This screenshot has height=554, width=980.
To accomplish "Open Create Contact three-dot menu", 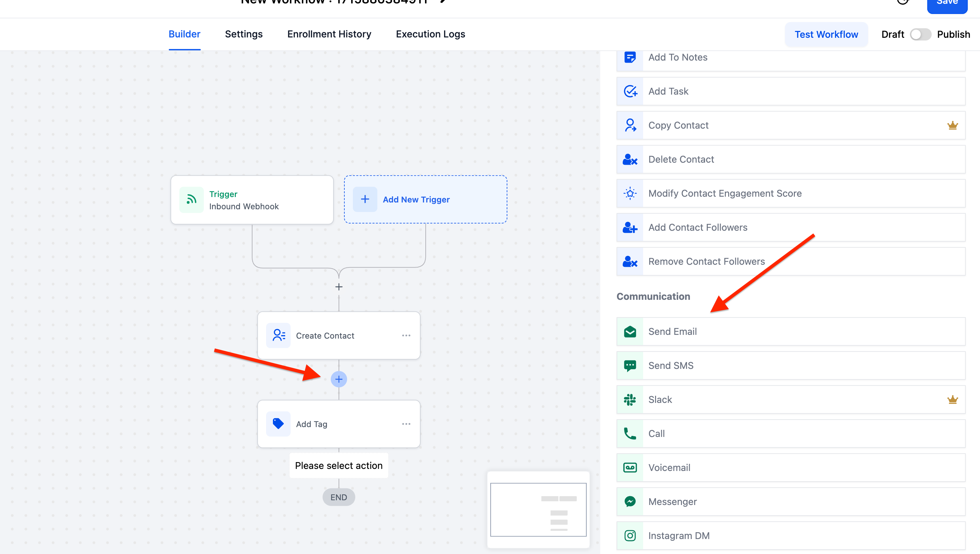I will point(406,336).
